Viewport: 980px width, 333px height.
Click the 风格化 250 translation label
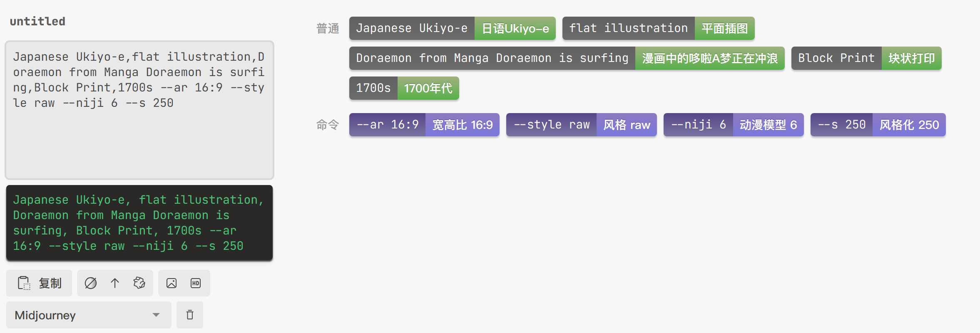(x=909, y=125)
